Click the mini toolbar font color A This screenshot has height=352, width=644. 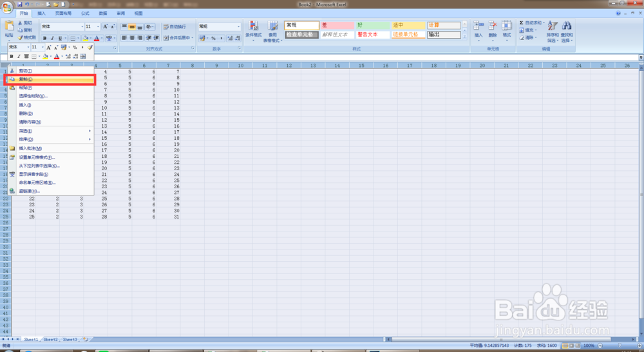point(57,56)
